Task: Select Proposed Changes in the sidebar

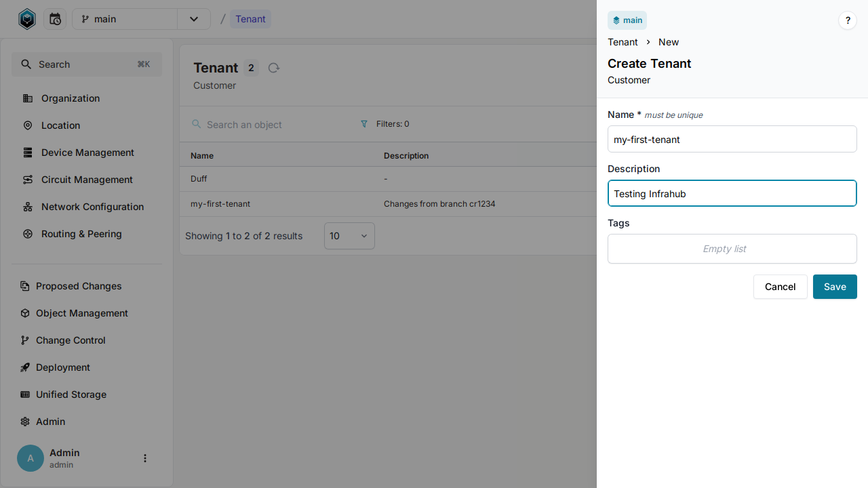Action: pos(79,286)
